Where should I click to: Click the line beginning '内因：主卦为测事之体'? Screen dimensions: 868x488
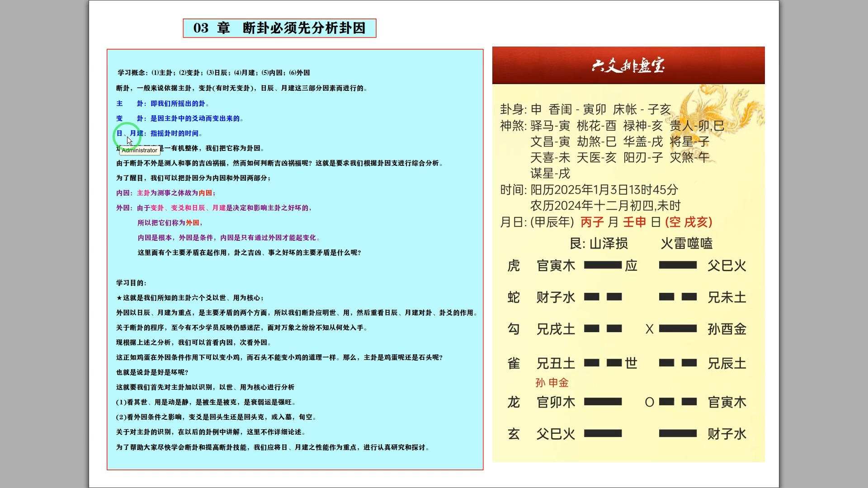(165, 193)
